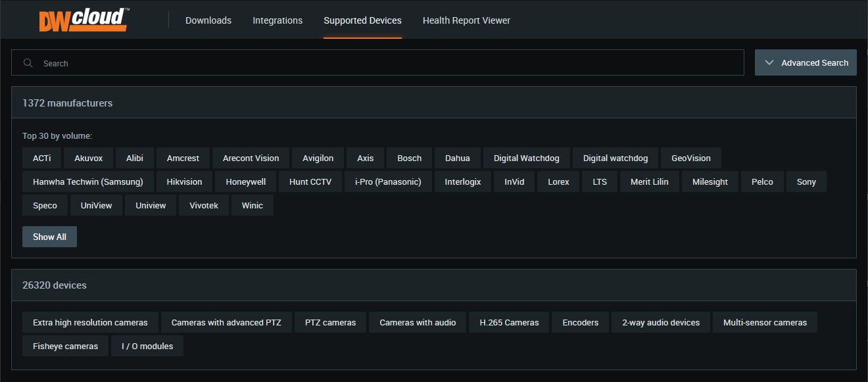Select the Avigilon manufacturer tag
Image resolution: width=868 pixels, height=382 pixels.
click(318, 158)
